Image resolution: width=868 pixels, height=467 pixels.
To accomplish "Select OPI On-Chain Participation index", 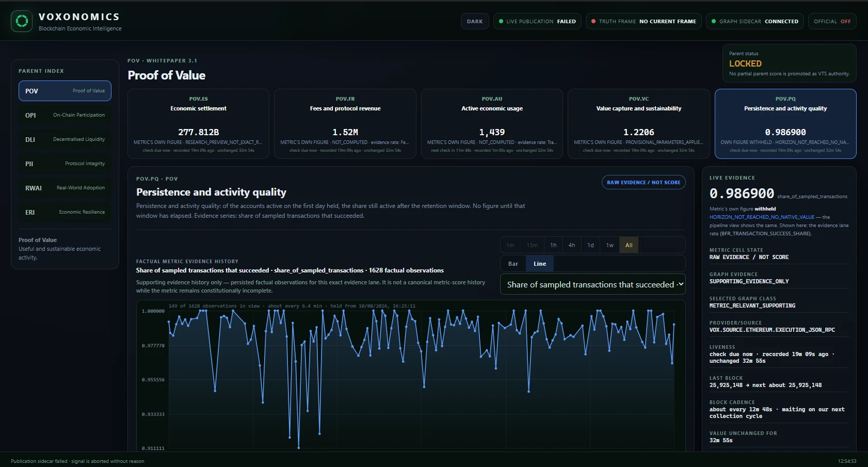I will pos(65,115).
